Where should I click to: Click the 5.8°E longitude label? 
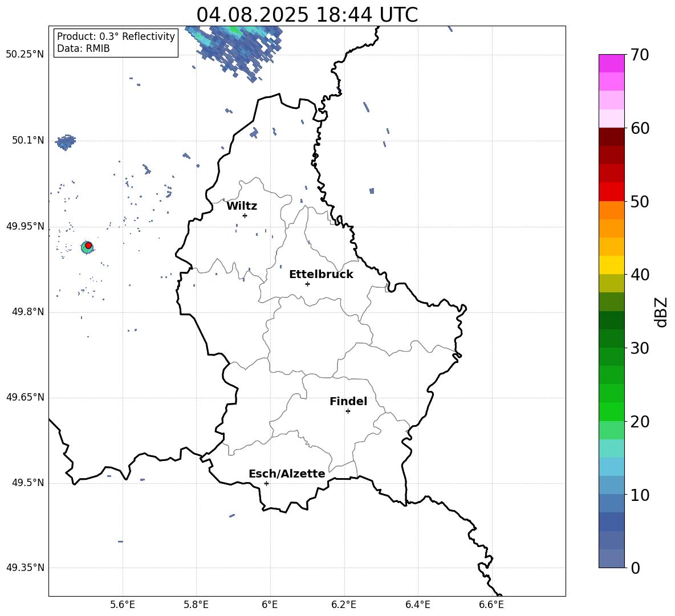click(x=196, y=605)
